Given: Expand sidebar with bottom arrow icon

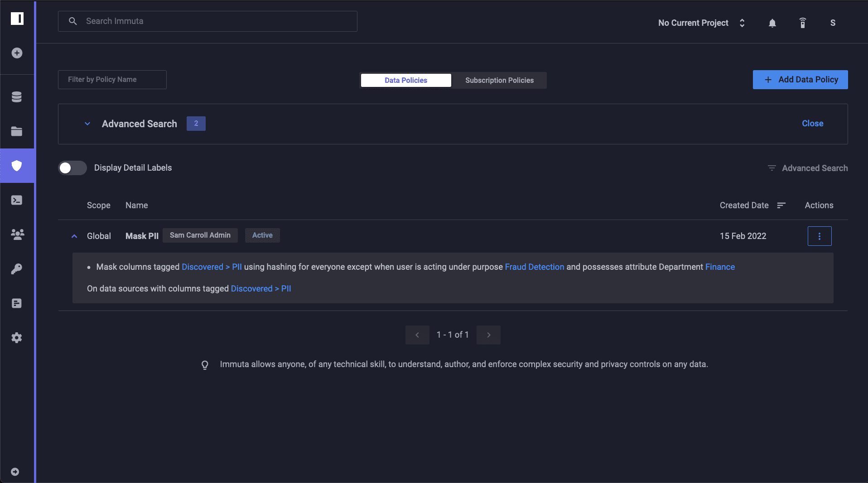Looking at the screenshot, I should (15, 472).
